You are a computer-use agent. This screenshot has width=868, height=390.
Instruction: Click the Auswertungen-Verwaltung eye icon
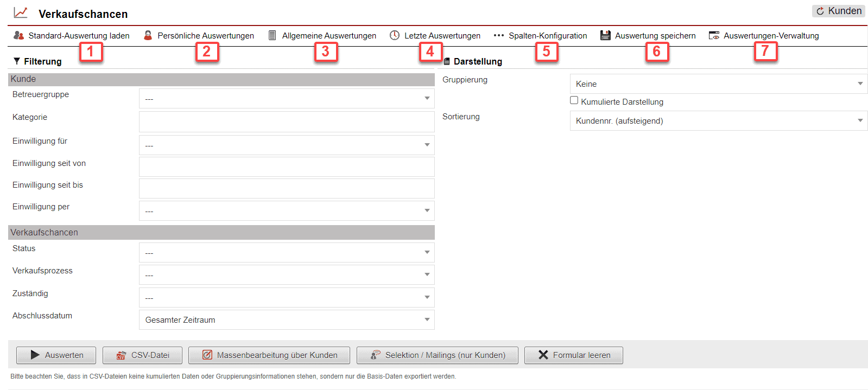714,35
